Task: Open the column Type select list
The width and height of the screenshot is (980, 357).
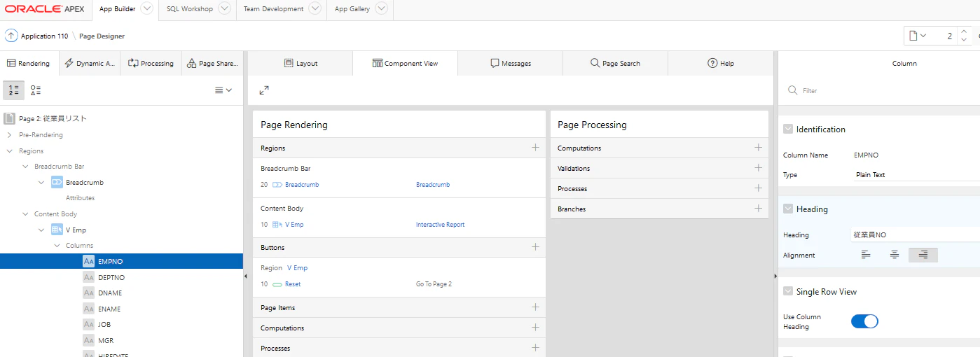Action: coord(916,174)
